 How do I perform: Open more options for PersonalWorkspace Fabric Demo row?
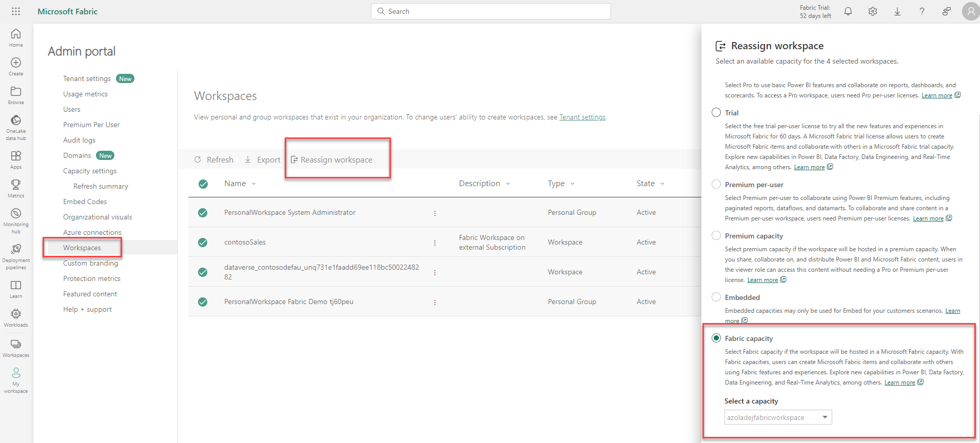435,303
